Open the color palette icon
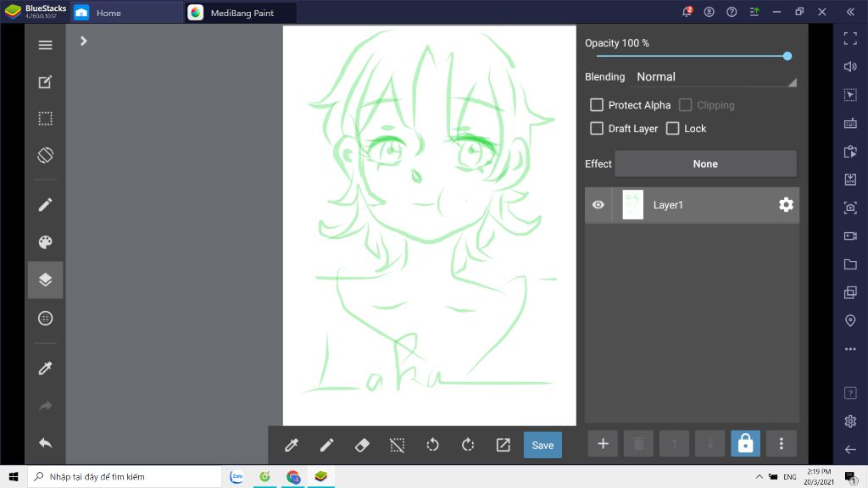Viewport: 868px width, 488px height. (x=46, y=241)
